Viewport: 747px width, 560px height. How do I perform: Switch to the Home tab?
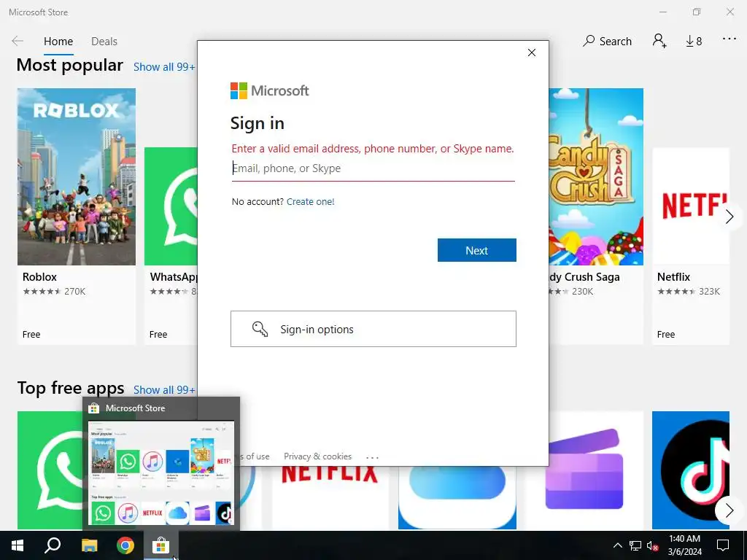[x=58, y=42]
